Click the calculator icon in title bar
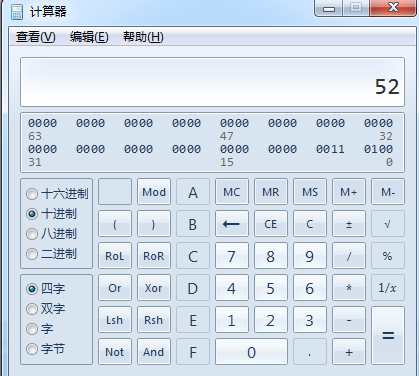The image size is (419, 376). 17,12
